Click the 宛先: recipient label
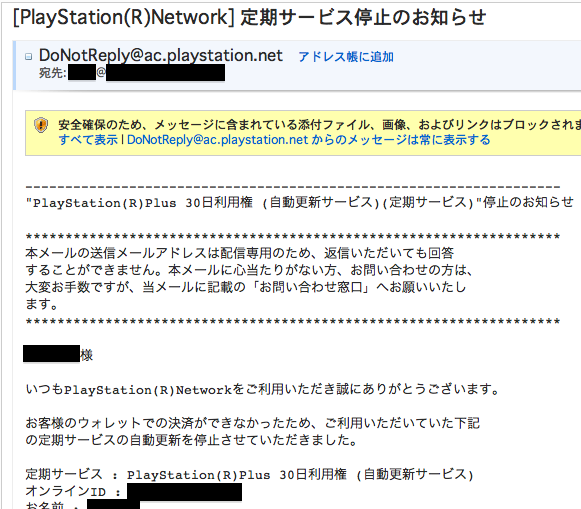 point(52,73)
